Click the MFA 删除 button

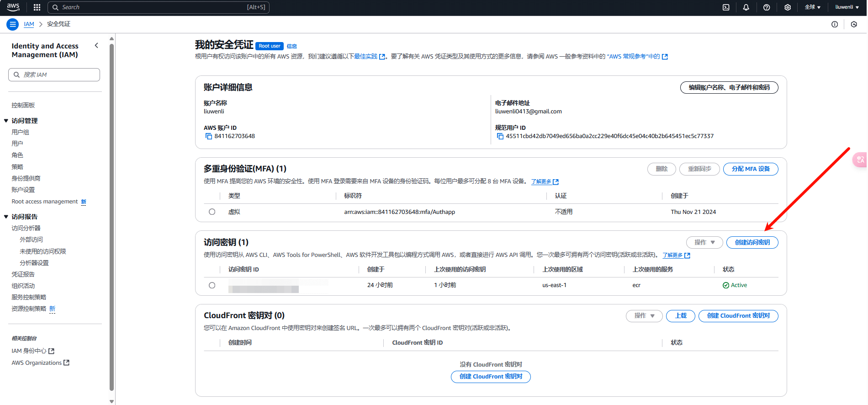pos(662,169)
